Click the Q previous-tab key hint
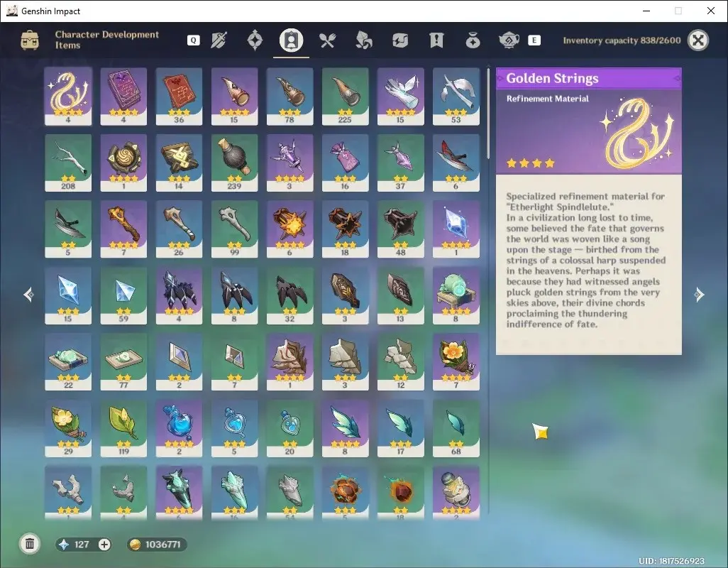Screen dimensions: 728x568 click(x=193, y=40)
